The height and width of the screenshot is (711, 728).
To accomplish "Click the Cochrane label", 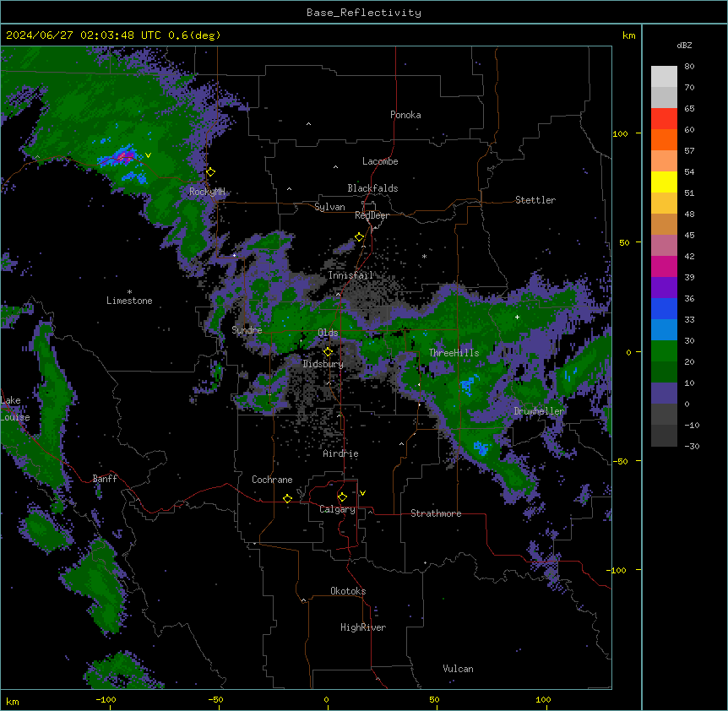I will 272,480.
